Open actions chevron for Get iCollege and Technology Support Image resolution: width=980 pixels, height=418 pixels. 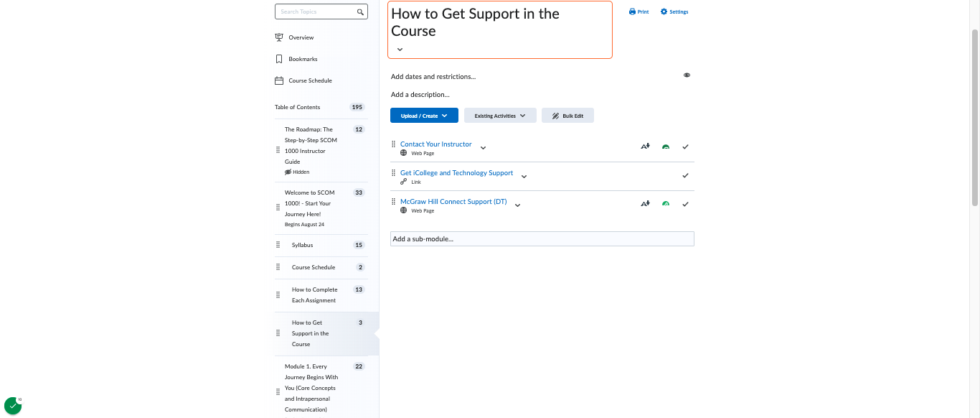524,177
